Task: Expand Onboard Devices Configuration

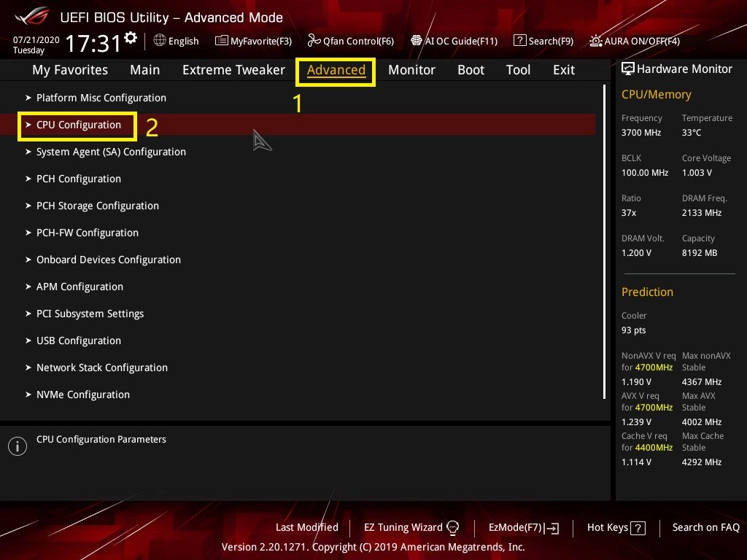Action: 108,260
